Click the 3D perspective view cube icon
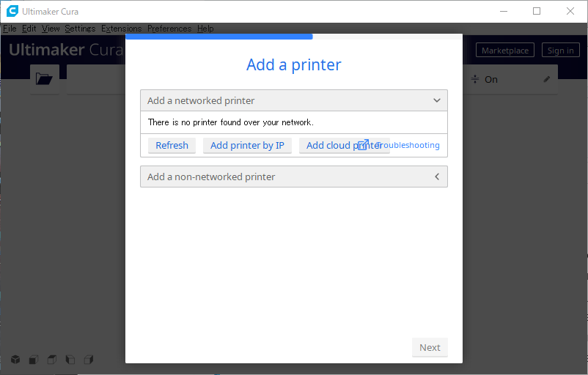The image size is (588, 375). point(15,360)
